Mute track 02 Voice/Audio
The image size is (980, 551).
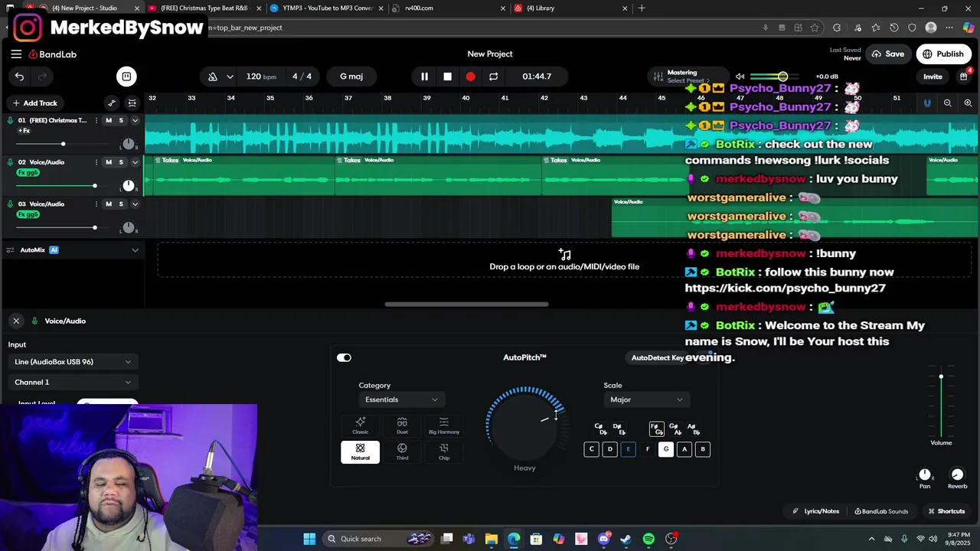pyautogui.click(x=108, y=162)
